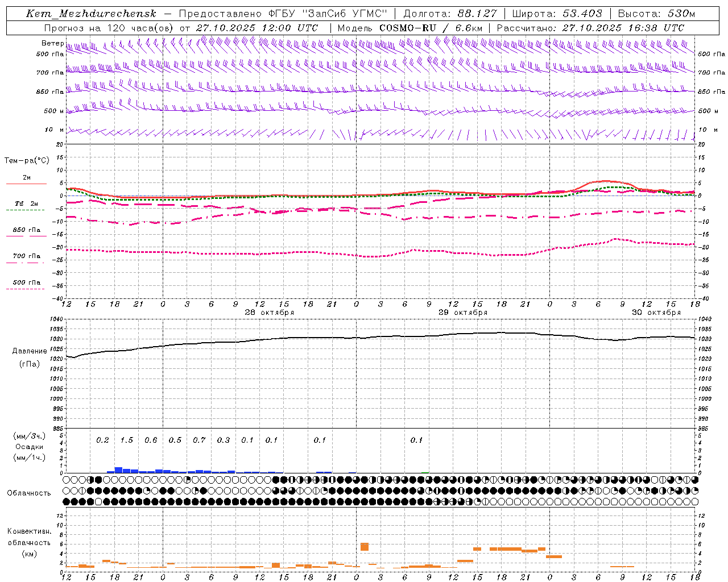Click the 'Рассчитано: 27.10.2025 16:38 UTC' text
Screen dimensions: 728x582
click(590, 28)
